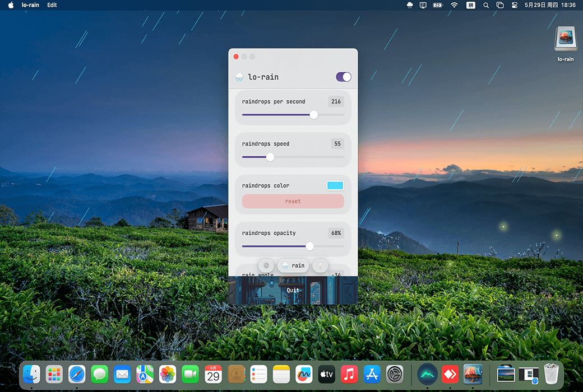The height and width of the screenshot is (392, 583).
Task: Open Notes from the Dock
Action: click(281, 374)
